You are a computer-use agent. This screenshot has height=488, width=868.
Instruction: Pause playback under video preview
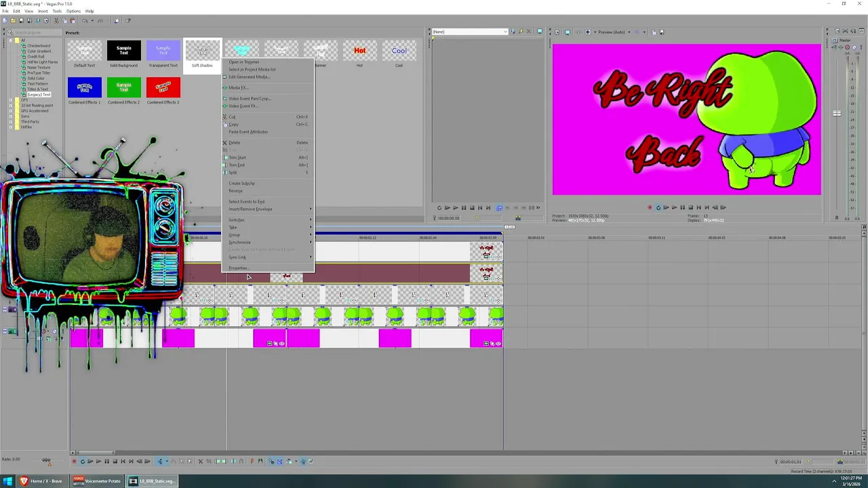[x=682, y=207]
